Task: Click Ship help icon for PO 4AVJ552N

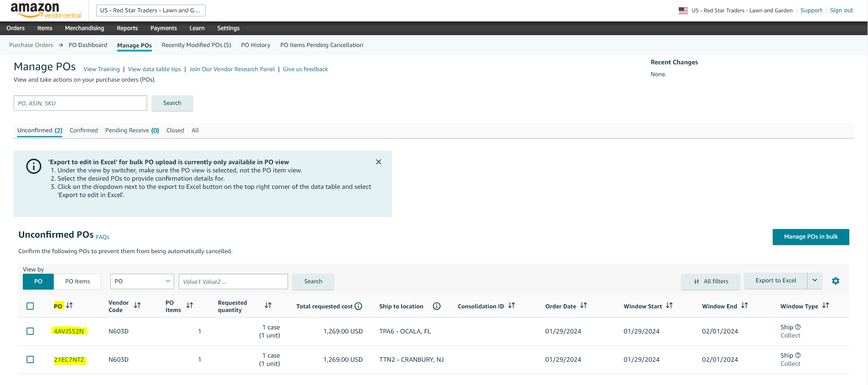Action: 798,327
